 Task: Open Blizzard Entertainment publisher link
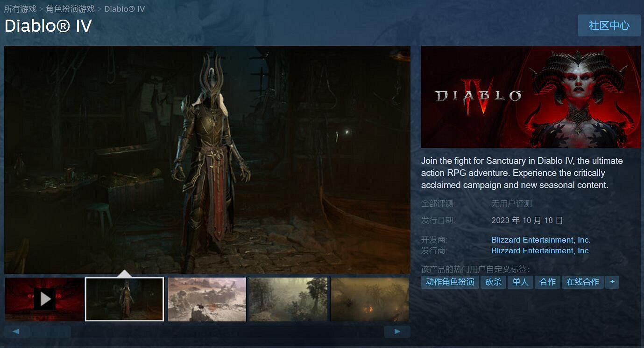[541, 251]
